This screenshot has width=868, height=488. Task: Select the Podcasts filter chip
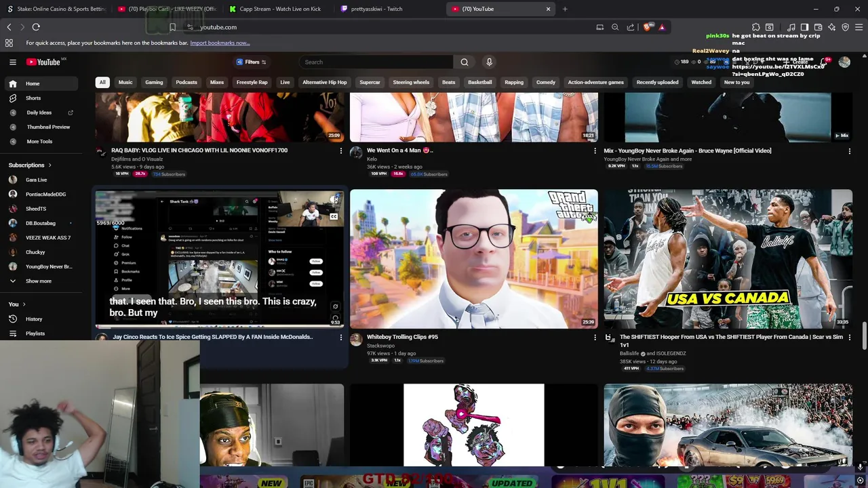186,82
